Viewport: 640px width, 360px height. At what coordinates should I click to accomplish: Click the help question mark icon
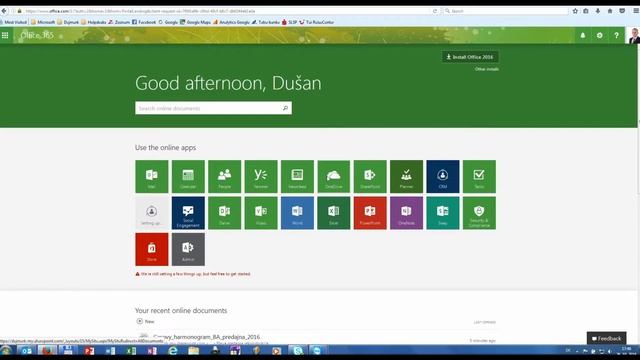(x=616, y=36)
